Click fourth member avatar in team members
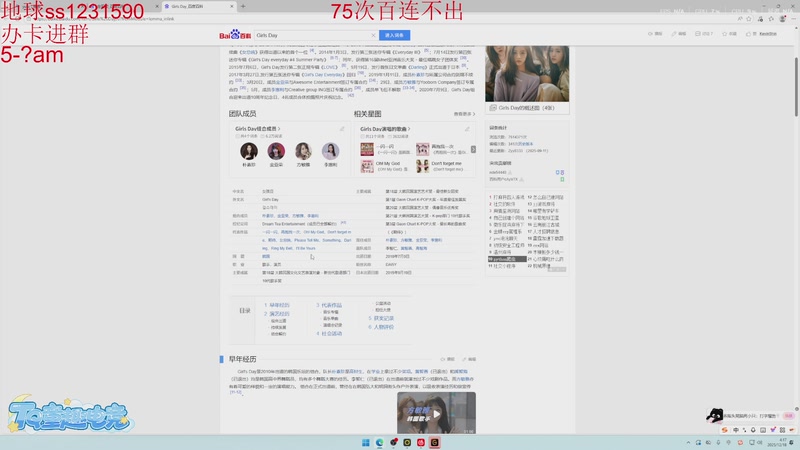Image resolution: width=800 pixels, height=450 pixels. pos(330,151)
